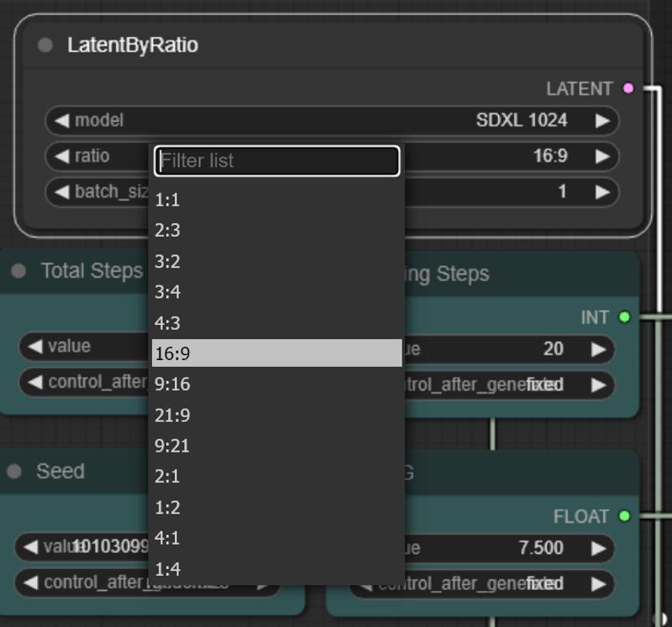Viewport: 672px width, 627px height.
Task: Pick the 2:1 ratio option
Action: [x=277, y=476]
